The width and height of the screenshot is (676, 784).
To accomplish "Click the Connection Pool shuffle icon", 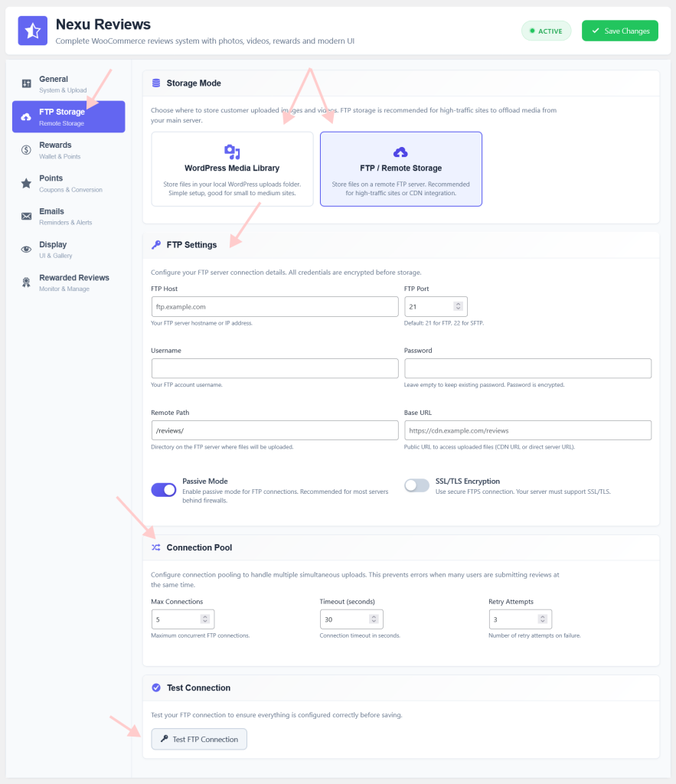I will [x=156, y=547].
